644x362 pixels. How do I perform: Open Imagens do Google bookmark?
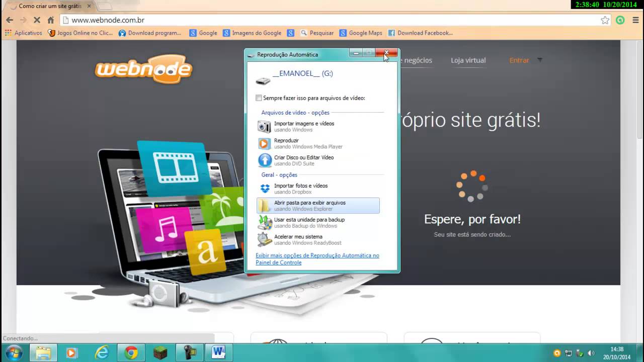coord(252,33)
